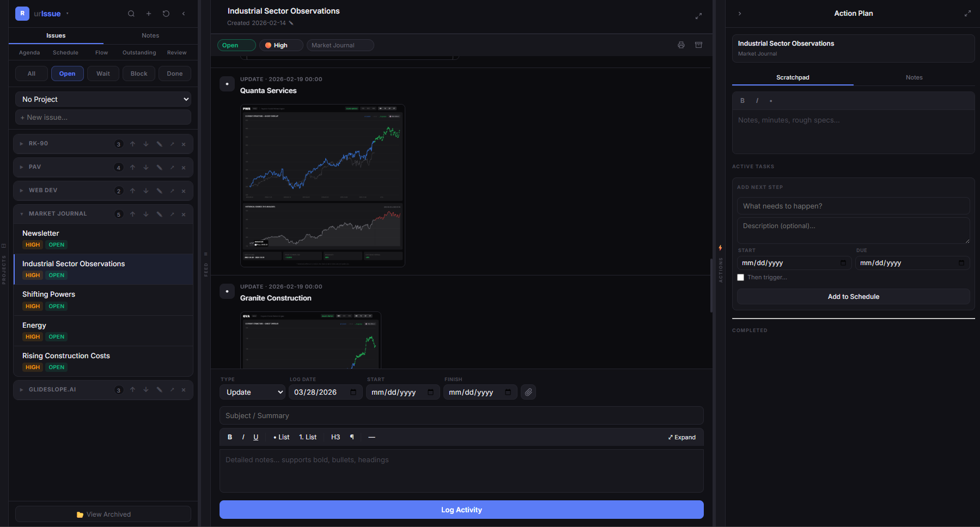Move the RK-90 project down
This screenshot has height=527, width=980.
(146, 144)
